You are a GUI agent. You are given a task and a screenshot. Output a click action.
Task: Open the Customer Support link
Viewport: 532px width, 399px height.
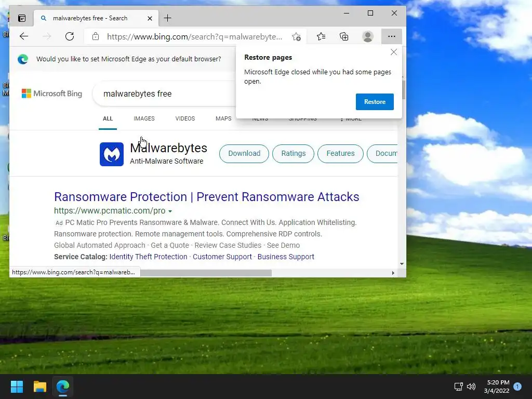pos(222,257)
